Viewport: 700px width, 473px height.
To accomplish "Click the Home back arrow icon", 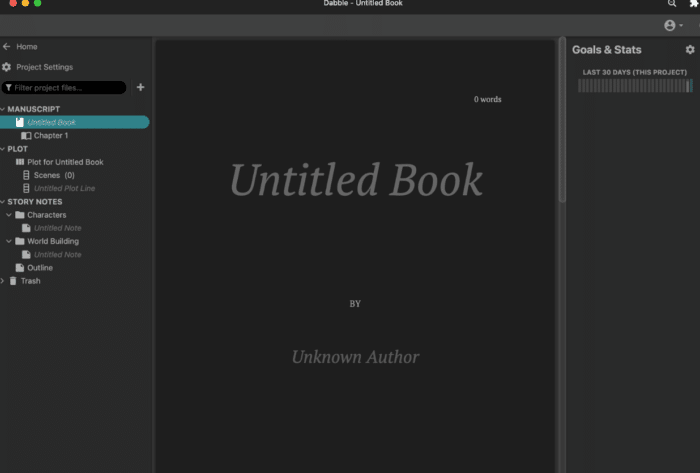I will (x=7, y=46).
